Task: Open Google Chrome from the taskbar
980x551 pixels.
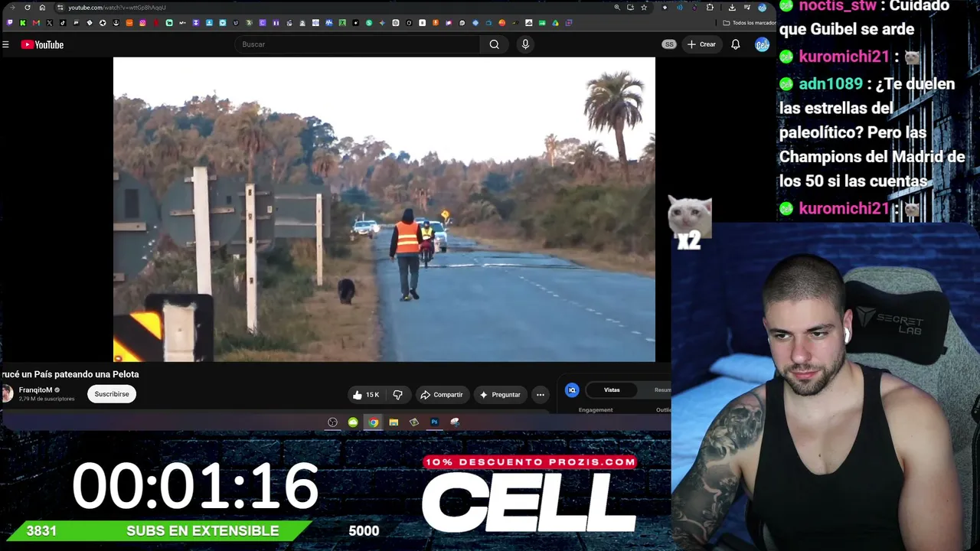Action: tap(373, 422)
